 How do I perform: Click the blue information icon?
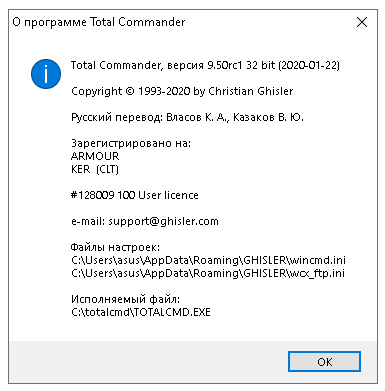[46, 74]
